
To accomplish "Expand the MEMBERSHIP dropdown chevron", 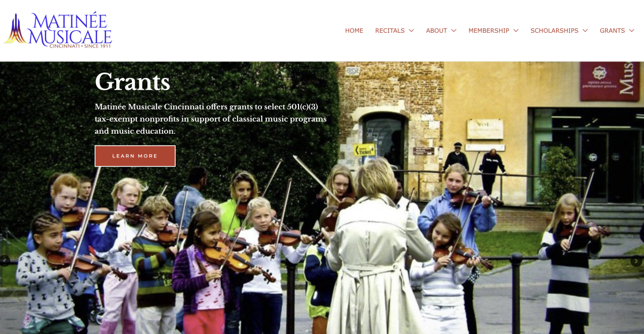I will pos(516,31).
